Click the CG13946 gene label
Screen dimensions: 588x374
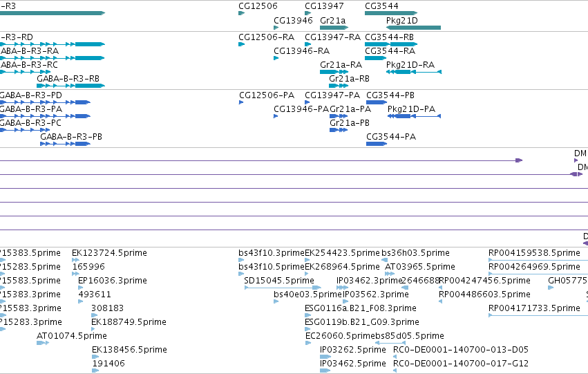(293, 20)
